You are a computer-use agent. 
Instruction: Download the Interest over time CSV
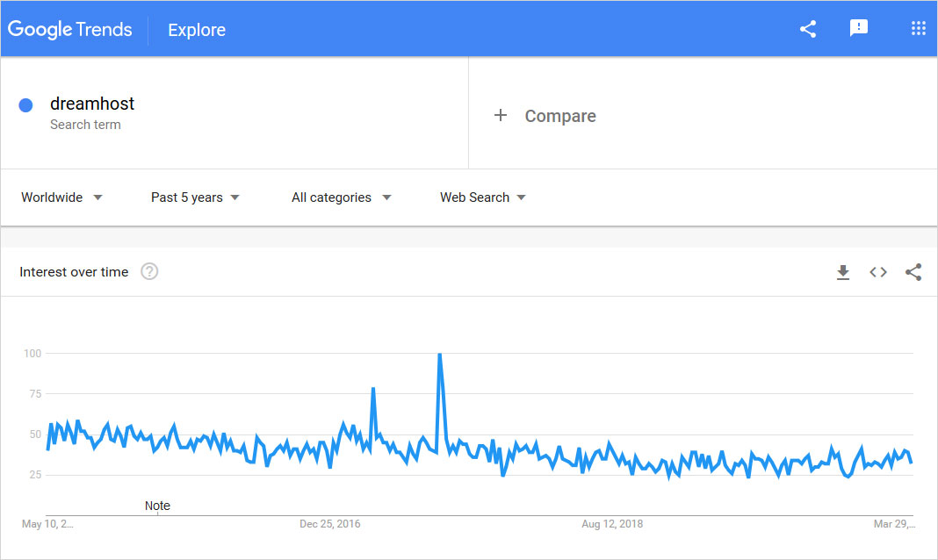point(843,272)
